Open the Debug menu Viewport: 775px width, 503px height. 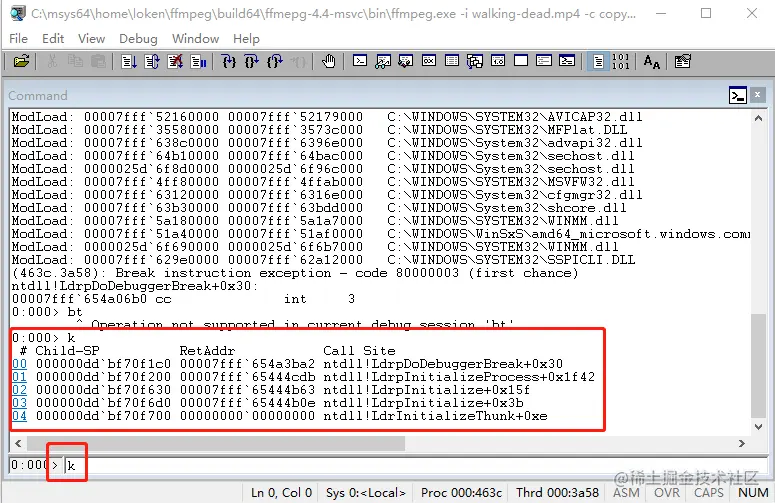coord(138,39)
